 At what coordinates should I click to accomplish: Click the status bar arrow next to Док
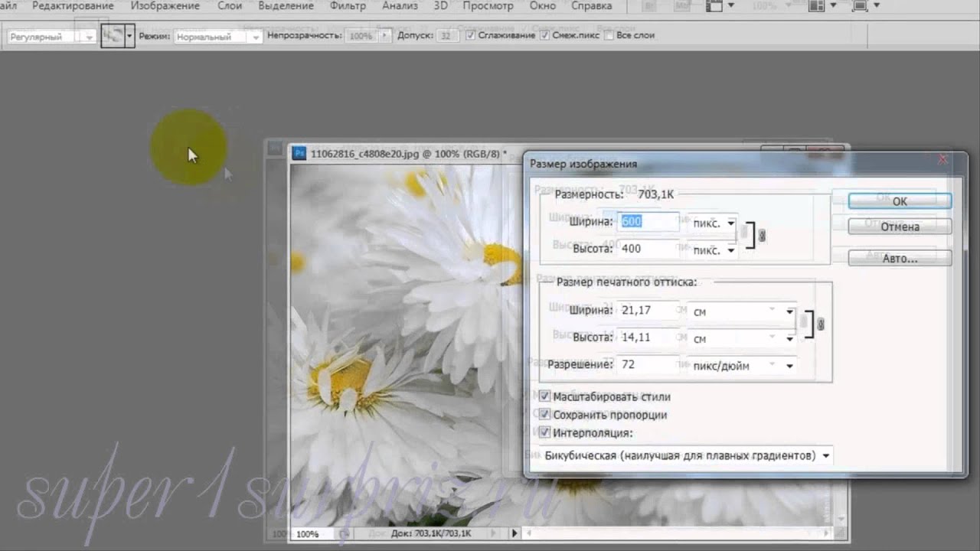pyautogui.click(x=514, y=533)
